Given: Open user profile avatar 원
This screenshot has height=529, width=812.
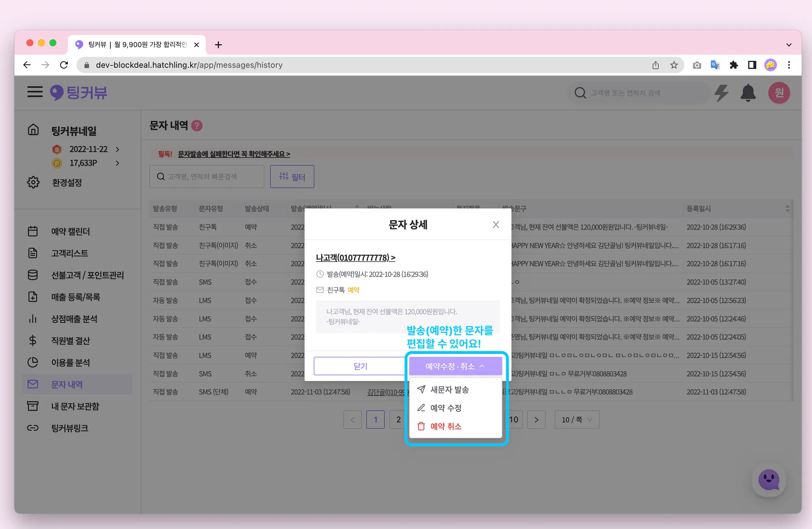Looking at the screenshot, I should point(779,93).
